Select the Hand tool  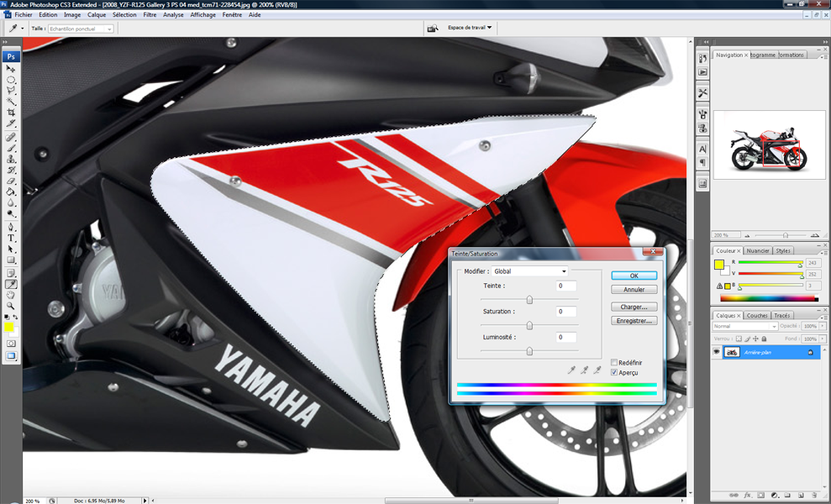pyautogui.click(x=11, y=295)
